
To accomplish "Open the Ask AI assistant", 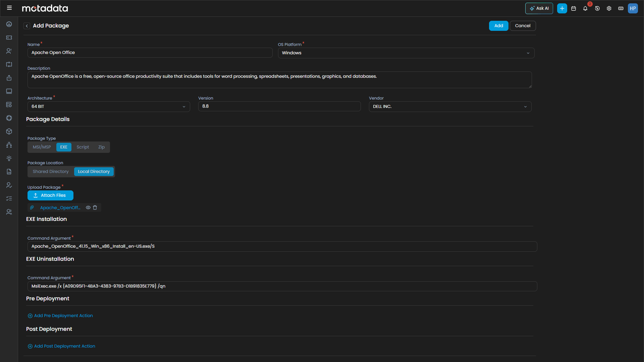I will point(539,8).
